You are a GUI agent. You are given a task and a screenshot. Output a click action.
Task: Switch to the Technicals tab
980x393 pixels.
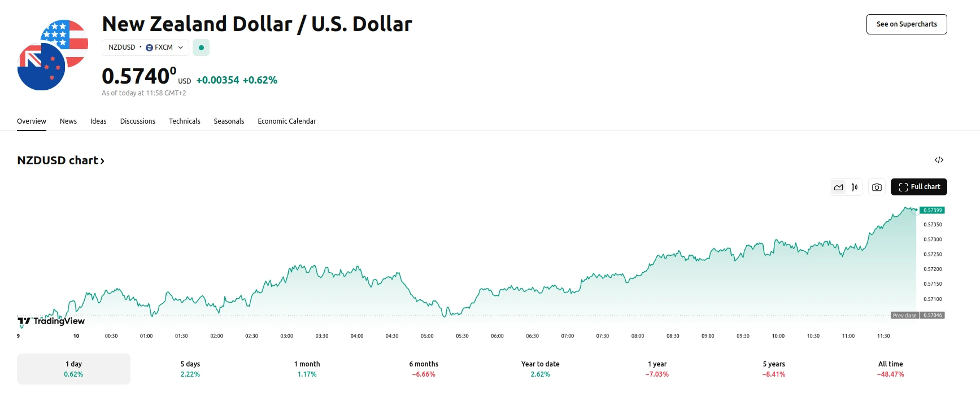point(184,121)
